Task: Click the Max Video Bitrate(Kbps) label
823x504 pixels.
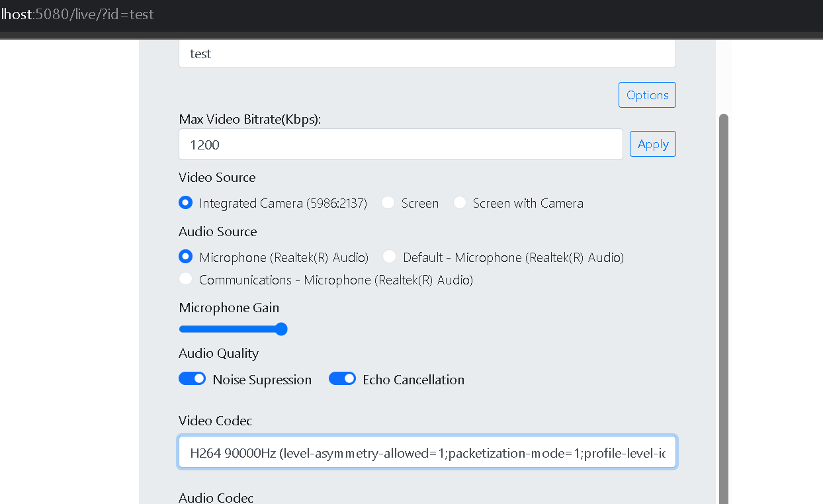Action: tap(249, 119)
